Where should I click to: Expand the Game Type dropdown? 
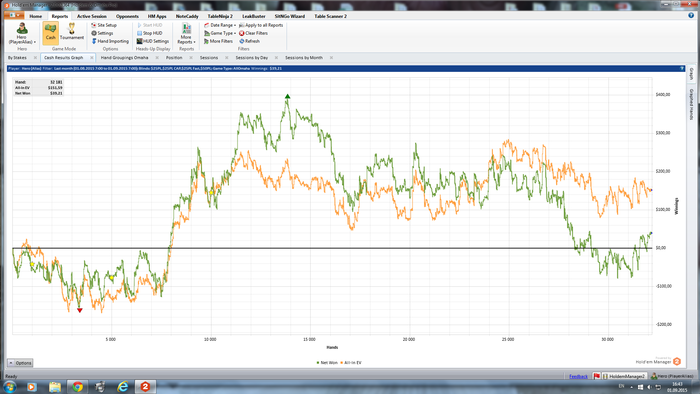point(220,33)
